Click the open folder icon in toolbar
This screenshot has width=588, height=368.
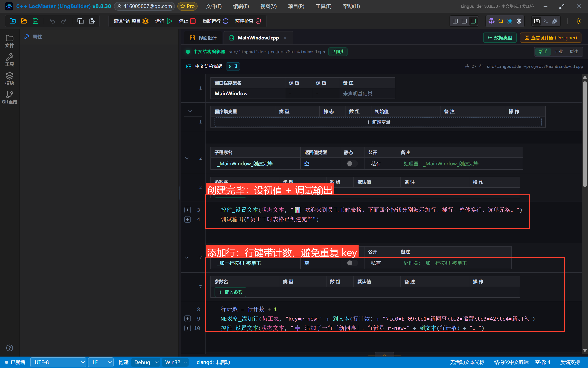click(x=24, y=21)
